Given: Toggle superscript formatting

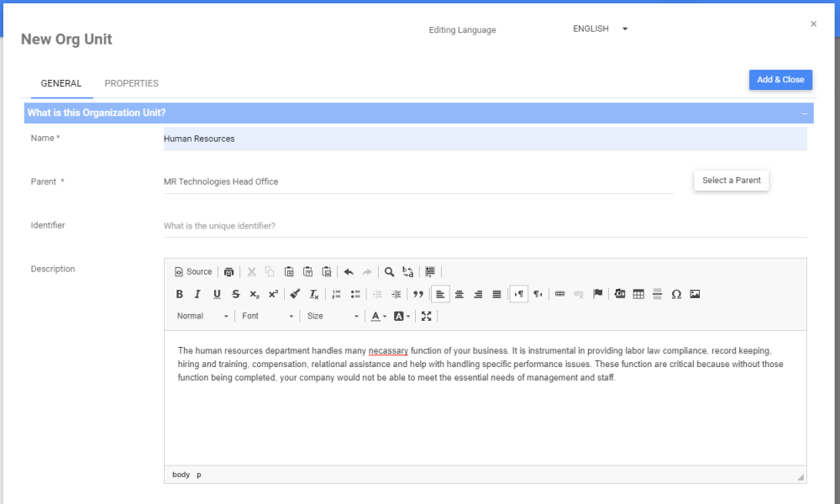Looking at the screenshot, I should coord(273,294).
